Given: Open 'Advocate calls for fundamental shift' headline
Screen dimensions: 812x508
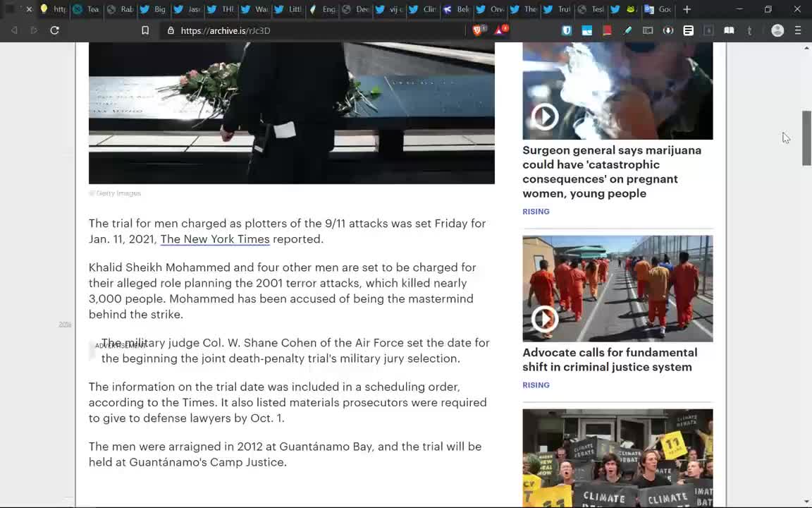Looking at the screenshot, I should pyautogui.click(x=610, y=360).
